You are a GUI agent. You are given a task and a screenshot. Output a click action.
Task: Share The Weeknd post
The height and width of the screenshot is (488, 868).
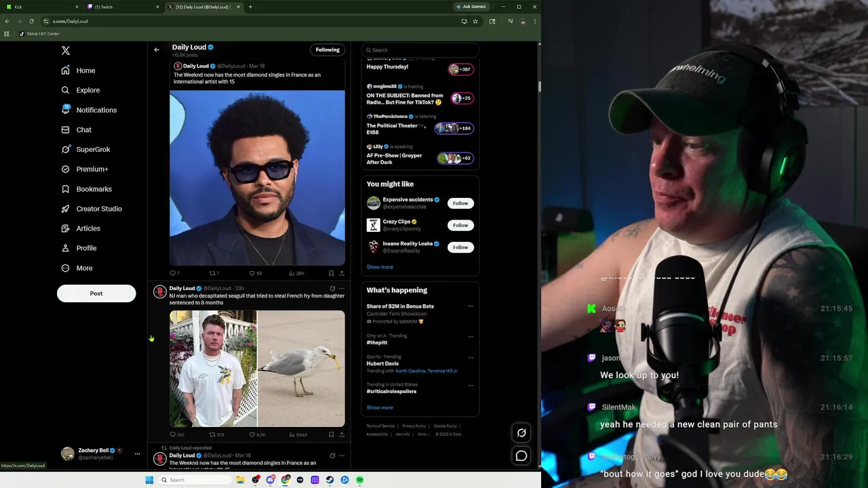tap(341, 273)
